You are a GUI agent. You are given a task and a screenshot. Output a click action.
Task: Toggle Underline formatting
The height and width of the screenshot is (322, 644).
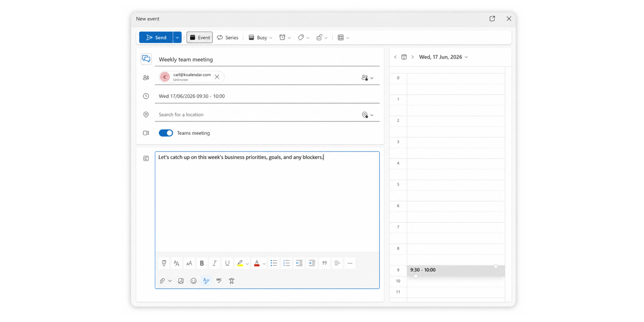coord(227,263)
